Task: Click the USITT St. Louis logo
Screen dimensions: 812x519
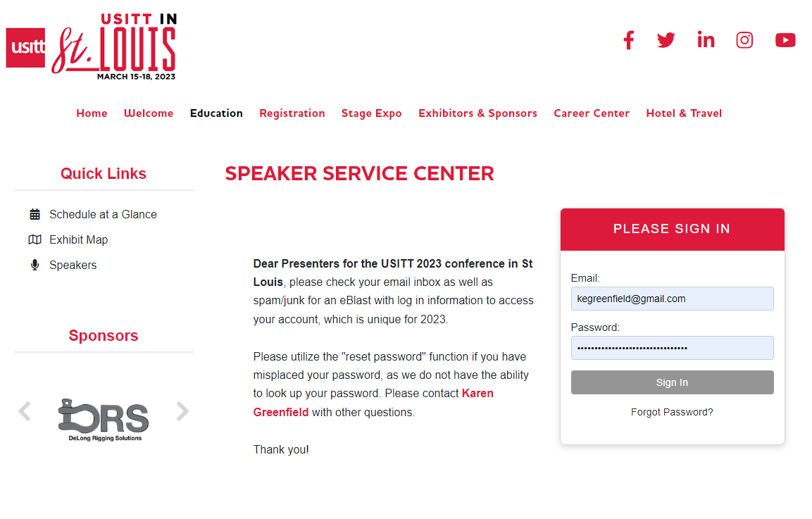Action: click(x=92, y=47)
